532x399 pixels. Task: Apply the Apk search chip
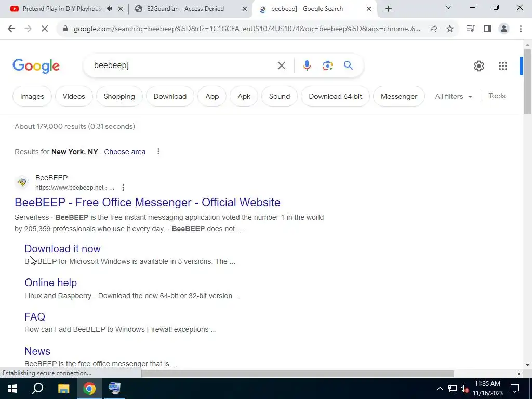tap(244, 96)
